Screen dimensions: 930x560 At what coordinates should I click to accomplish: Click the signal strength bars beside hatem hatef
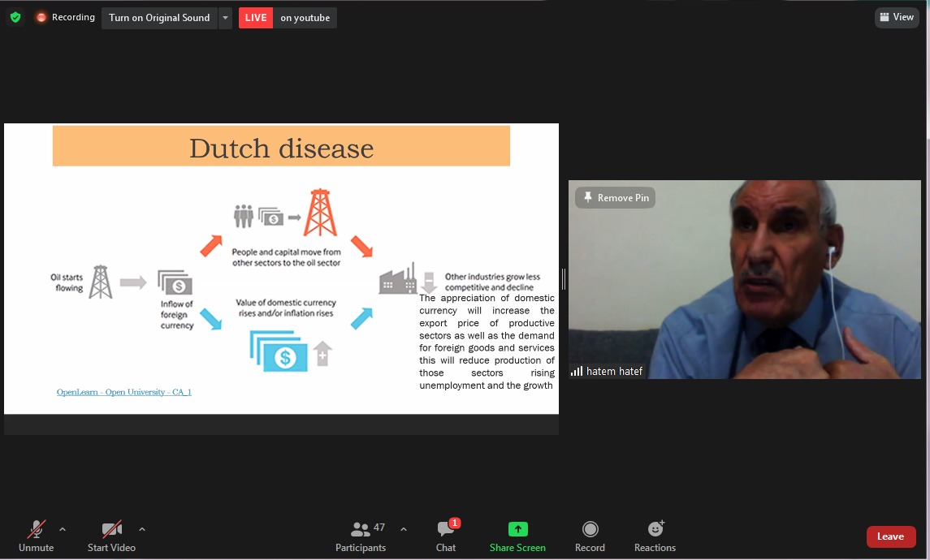pyautogui.click(x=577, y=372)
